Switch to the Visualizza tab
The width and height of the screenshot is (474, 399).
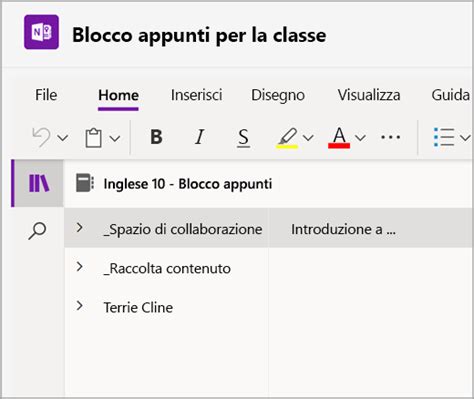(369, 95)
